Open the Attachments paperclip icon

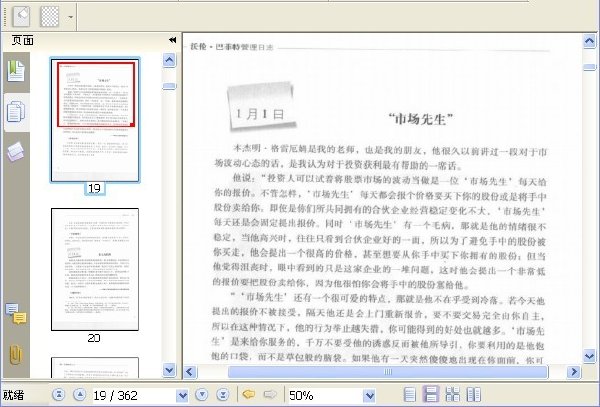point(16,355)
